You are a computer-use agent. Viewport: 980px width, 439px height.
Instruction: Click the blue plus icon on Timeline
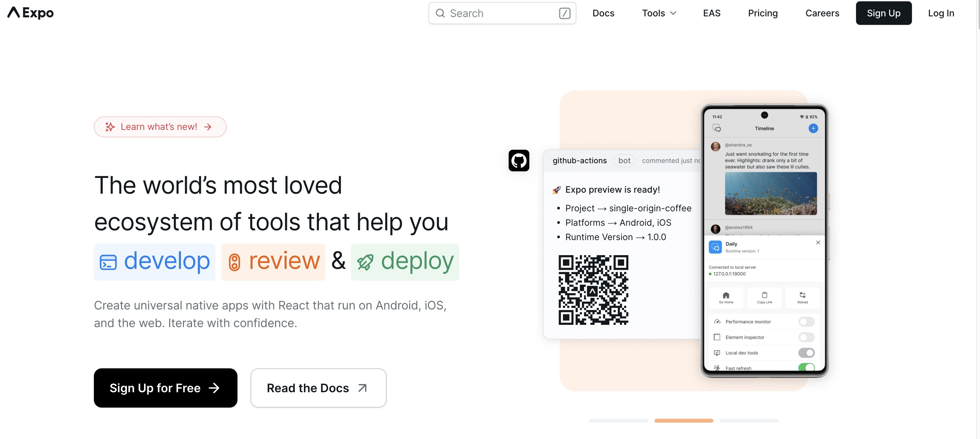(813, 128)
